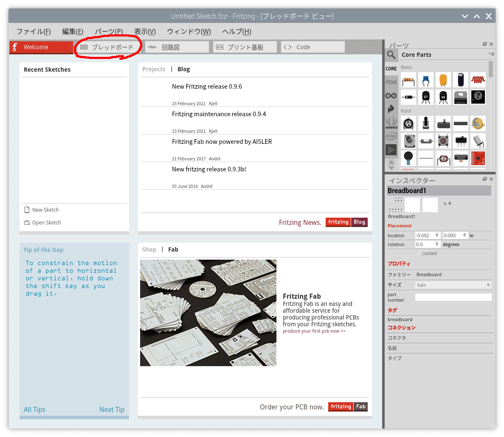The image size is (504, 437).
Task: Pick the N-type transistor part
Action: click(443, 97)
